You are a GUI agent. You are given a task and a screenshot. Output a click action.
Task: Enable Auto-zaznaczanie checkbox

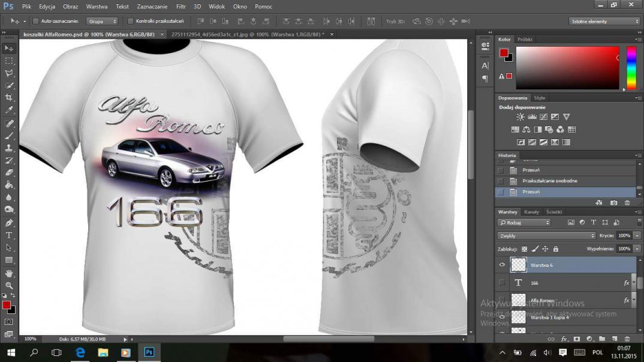tap(36, 21)
